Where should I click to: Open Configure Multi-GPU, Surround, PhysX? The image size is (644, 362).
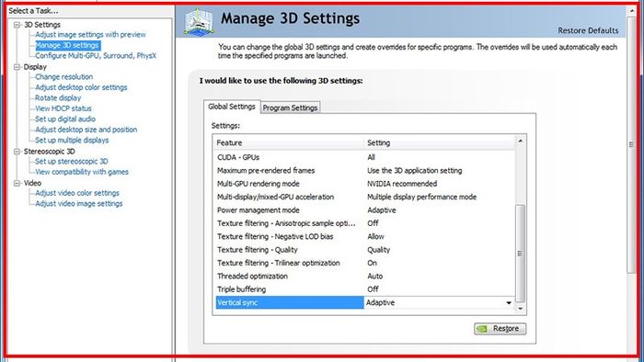point(96,56)
